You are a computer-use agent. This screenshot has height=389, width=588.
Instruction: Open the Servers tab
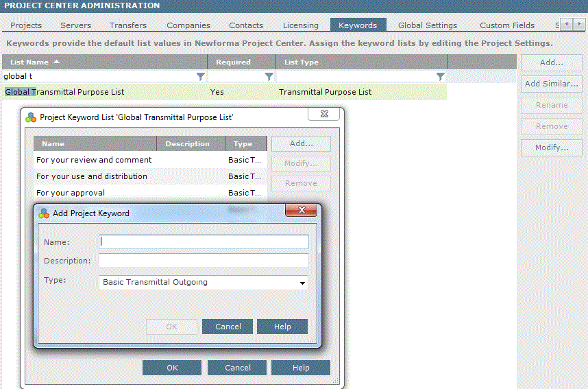(76, 25)
